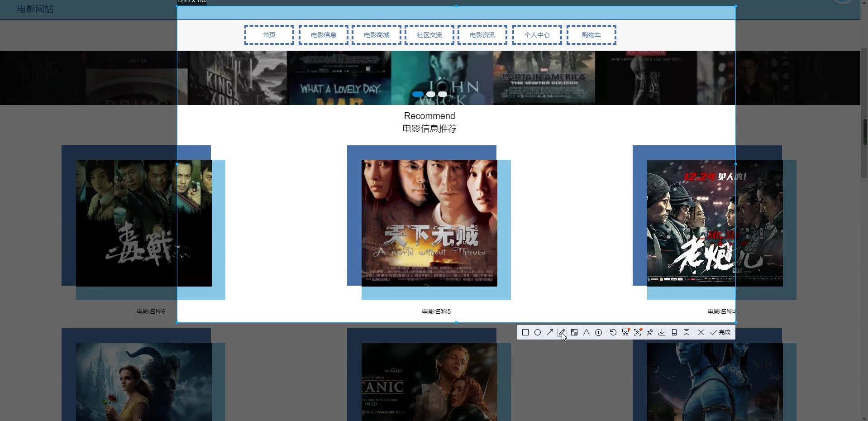
Task: Open the Beauty and the Beast poster
Action: pos(144,382)
